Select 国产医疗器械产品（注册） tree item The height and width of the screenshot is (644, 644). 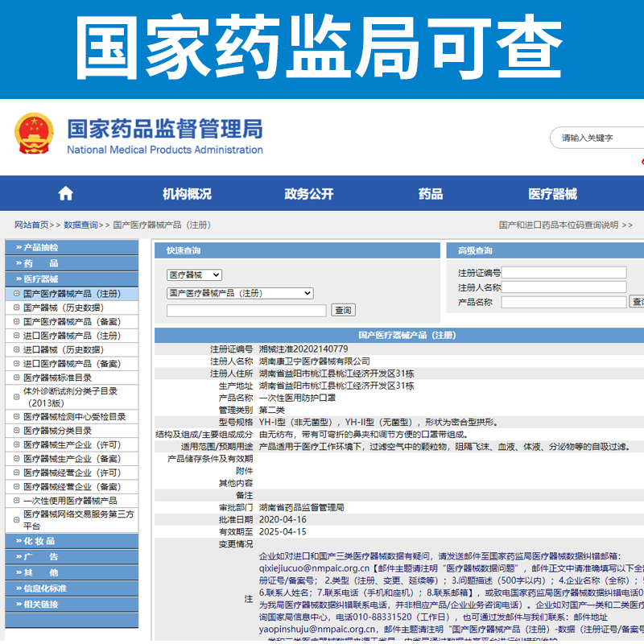pos(72,294)
